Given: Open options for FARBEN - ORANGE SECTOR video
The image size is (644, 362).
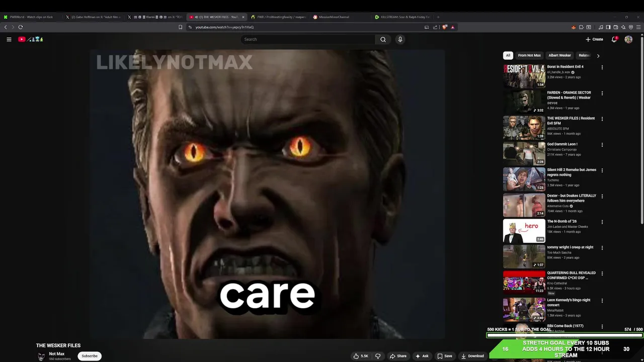Looking at the screenshot, I should click(x=602, y=93).
